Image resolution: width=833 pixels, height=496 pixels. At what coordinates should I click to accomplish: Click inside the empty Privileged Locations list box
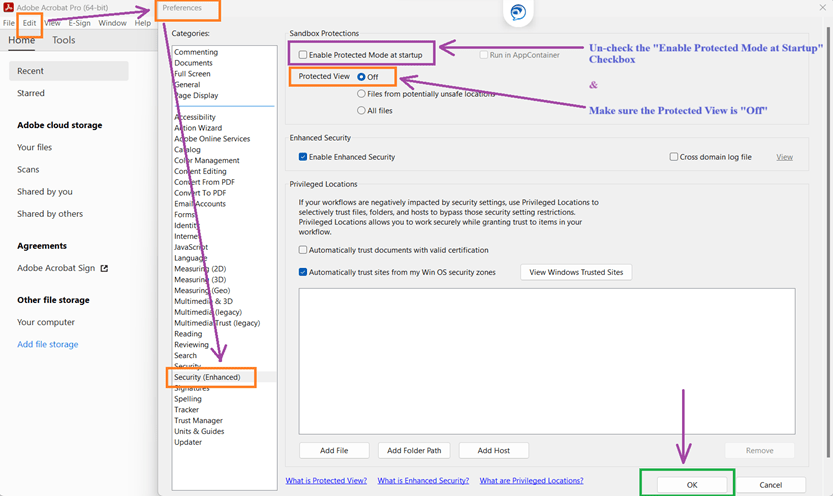point(547,361)
